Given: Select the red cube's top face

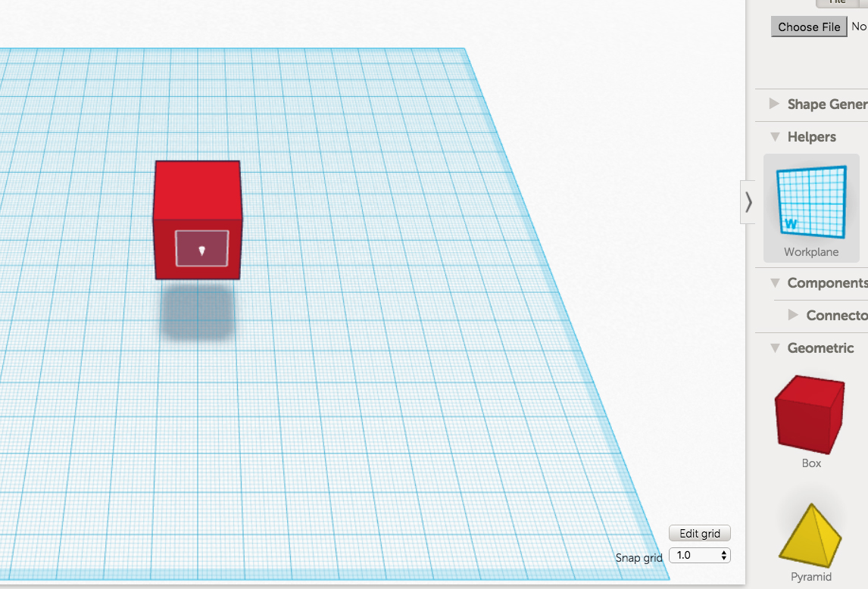Looking at the screenshot, I should coord(198,189).
